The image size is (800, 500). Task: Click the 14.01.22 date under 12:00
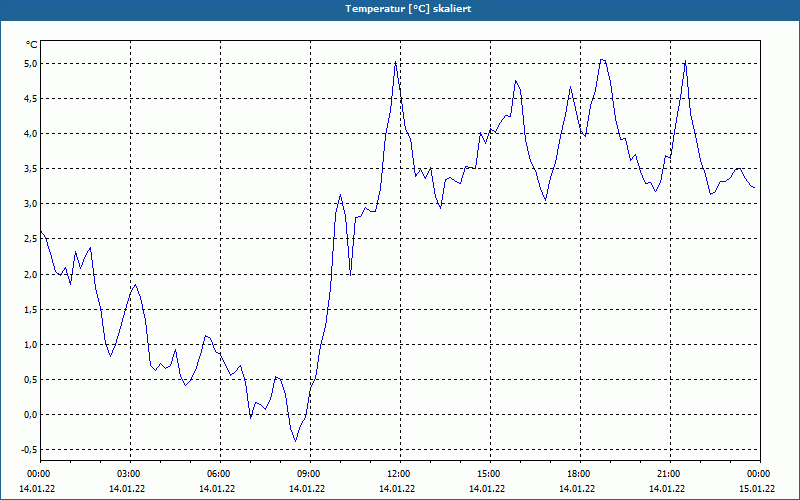[397, 489]
